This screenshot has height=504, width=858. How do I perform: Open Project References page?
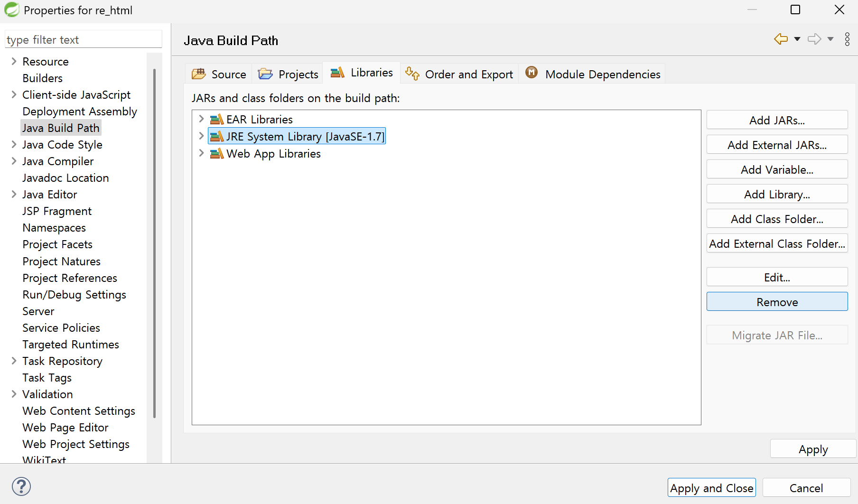tap(70, 278)
